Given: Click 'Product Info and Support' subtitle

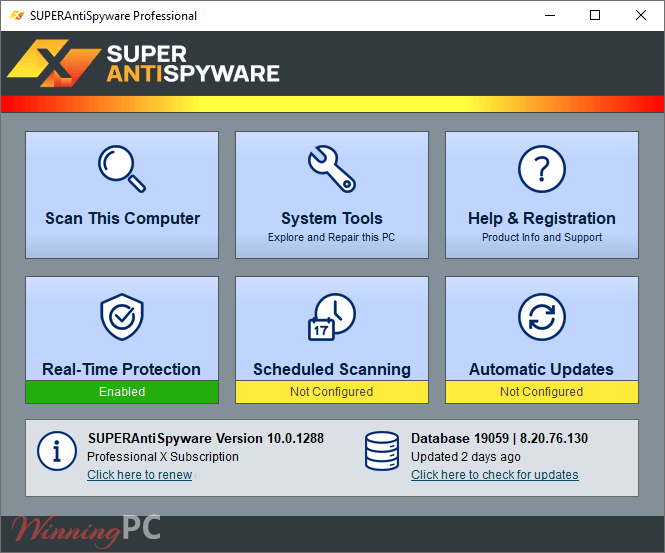Looking at the screenshot, I should coord(542,237).
